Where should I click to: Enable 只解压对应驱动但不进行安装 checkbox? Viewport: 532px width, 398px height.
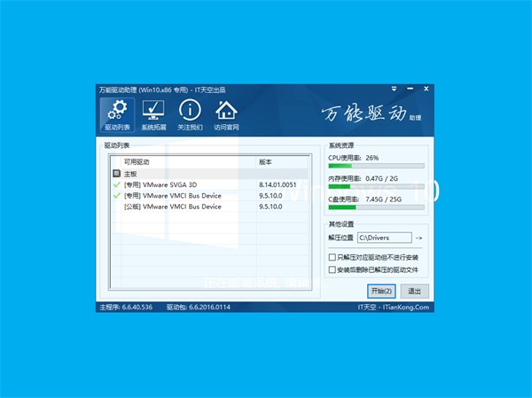[332, 257]
